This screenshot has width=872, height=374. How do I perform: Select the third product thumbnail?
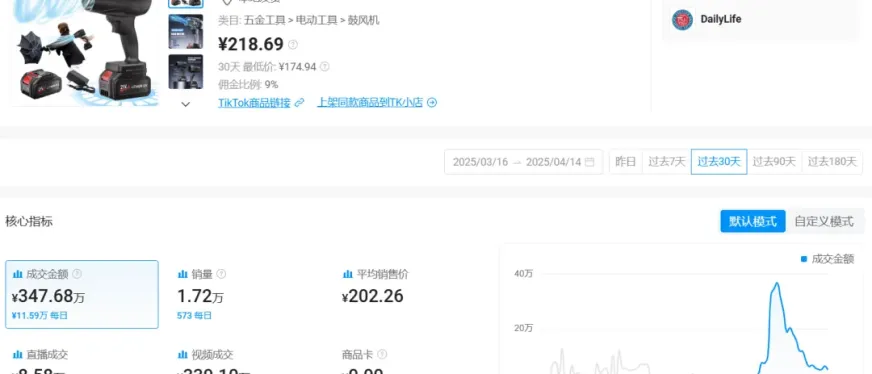pos(186,72)
